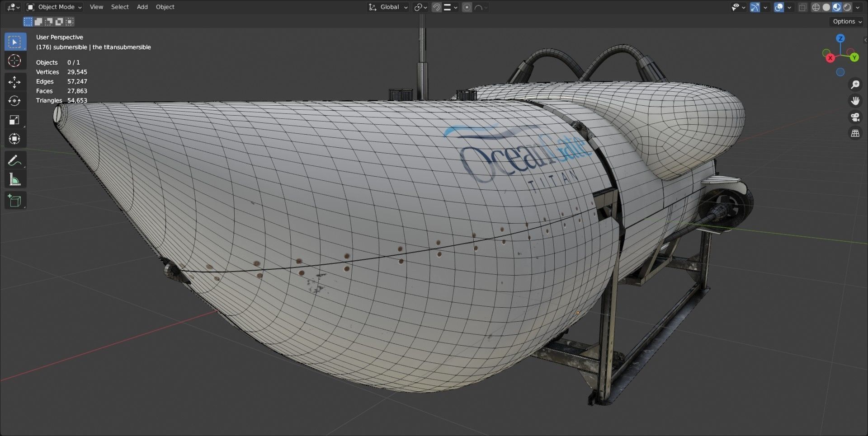Switch to Wireframe viewport shading
Screen dimensions: 868x436
click(x=816, y=7)
